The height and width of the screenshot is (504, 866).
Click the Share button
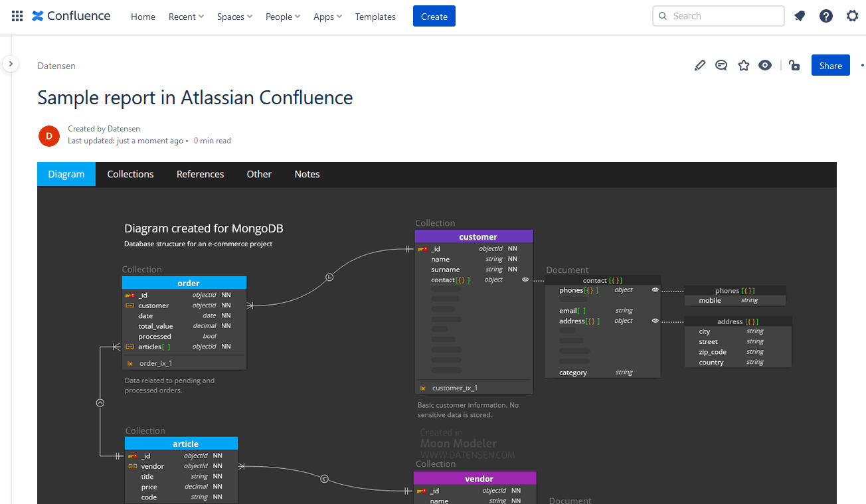tap(831, 65)
